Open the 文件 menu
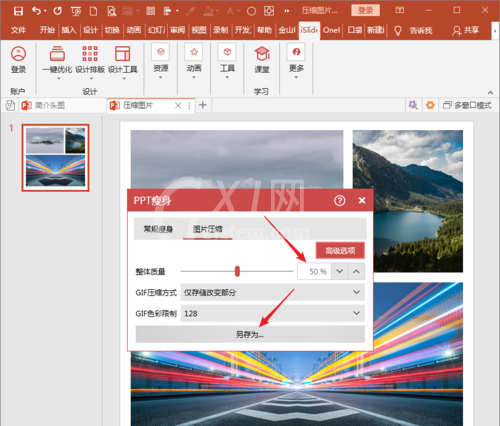The image size is (500, 426). [18, 30]
